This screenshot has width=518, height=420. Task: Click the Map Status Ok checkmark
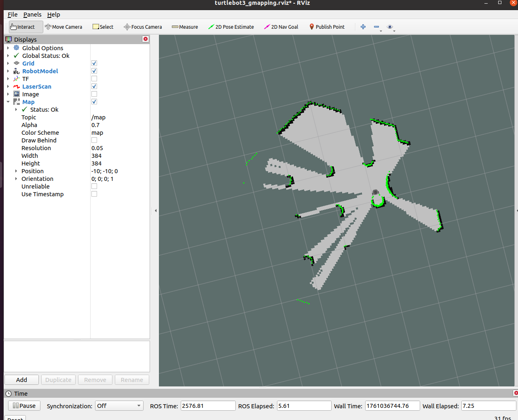[25, 109]
